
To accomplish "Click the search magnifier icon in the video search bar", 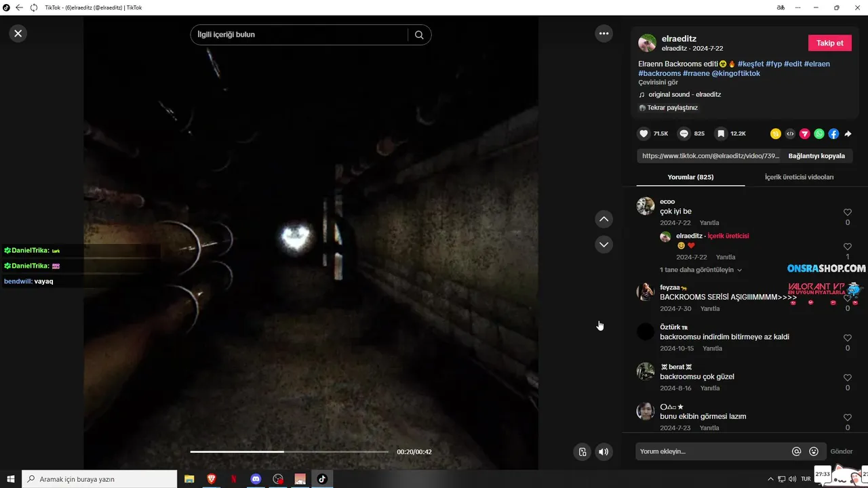I will point(419,35).
